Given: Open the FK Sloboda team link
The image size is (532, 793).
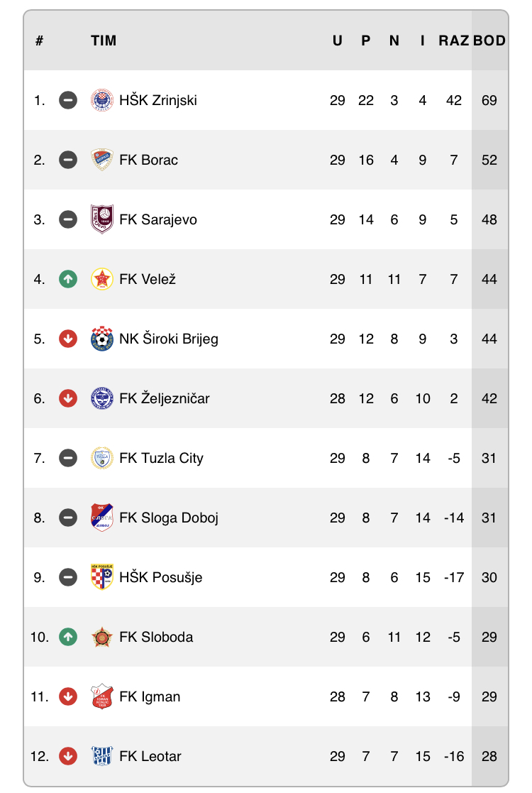Looking at the screenshot, I should point(156,637).
